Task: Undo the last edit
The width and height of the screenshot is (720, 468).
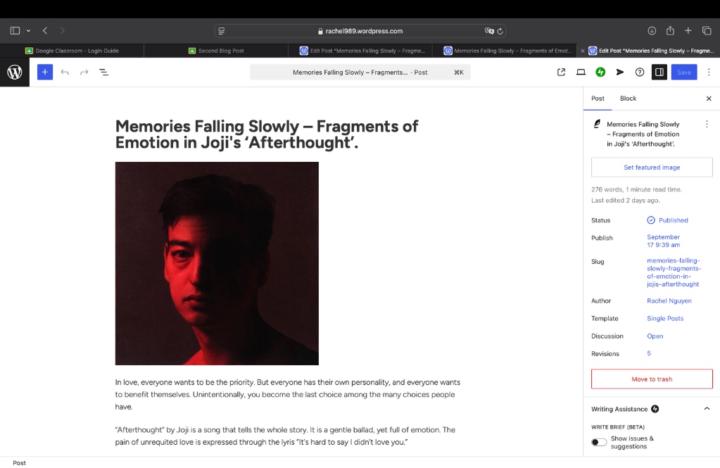Action: click(65, 72)
